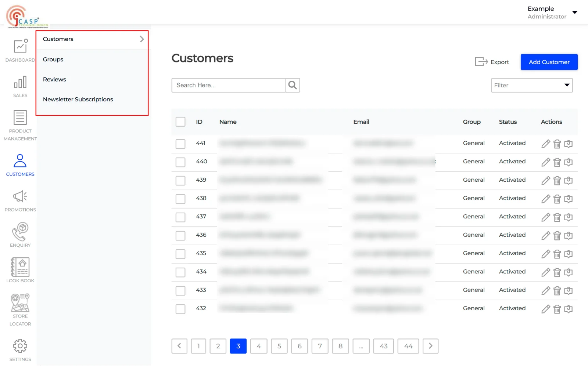The image size is (588, 366).
Task: Focus the Search Here text field
Action: pos(229,85)
